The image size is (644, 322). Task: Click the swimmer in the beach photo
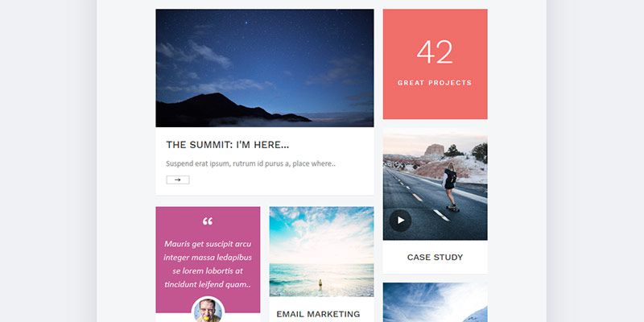(320, 285)
